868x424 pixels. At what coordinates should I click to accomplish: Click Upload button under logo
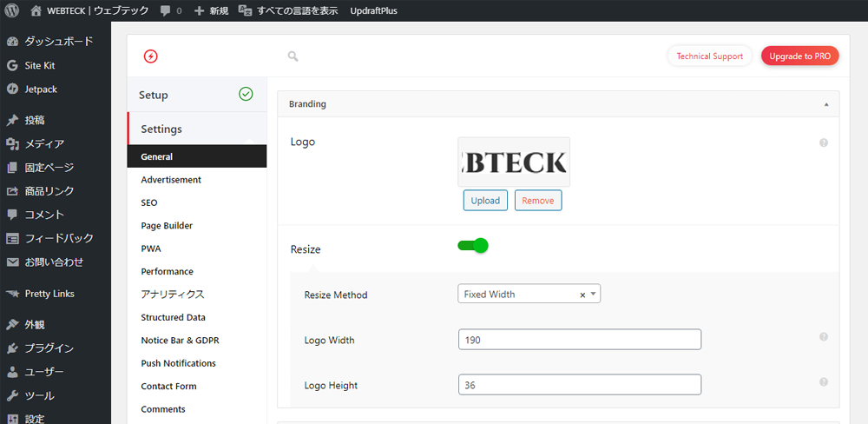pyautogui.click(x=485, y=201)
